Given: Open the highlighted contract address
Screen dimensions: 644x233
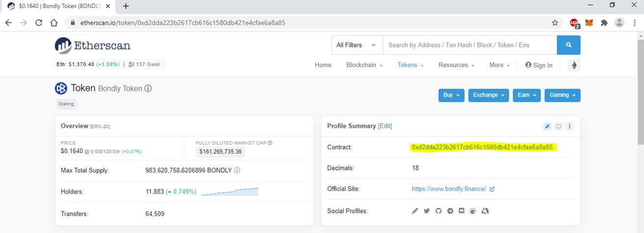Looking at the screenshot, I should [x=482, y=147].
